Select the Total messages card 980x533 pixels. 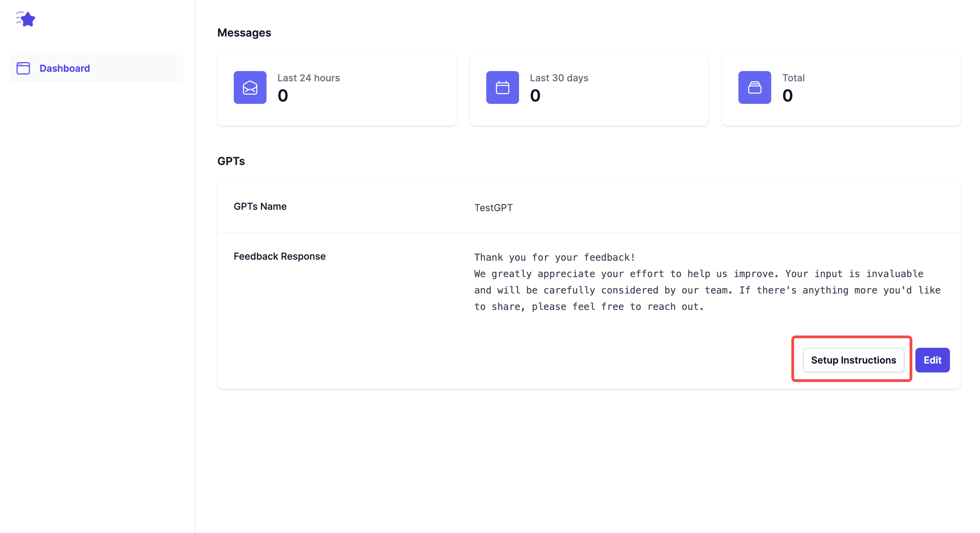pos(841,90)
